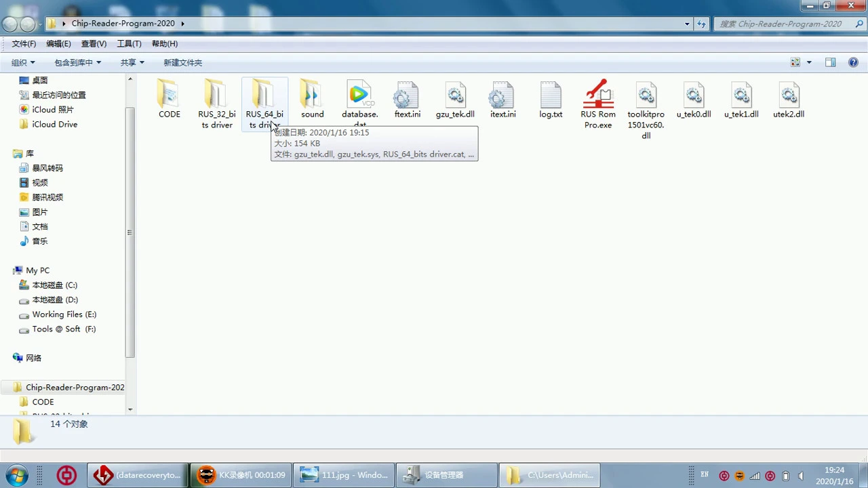Open the sound folder
The image size is (868, 488).
(x=312, y=99)
